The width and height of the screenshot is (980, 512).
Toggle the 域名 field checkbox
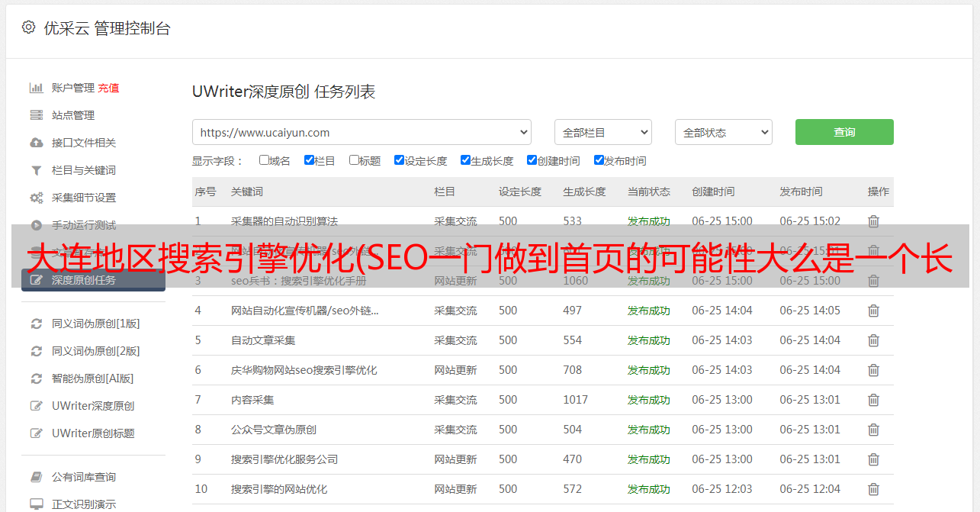(x=264, y=160)
